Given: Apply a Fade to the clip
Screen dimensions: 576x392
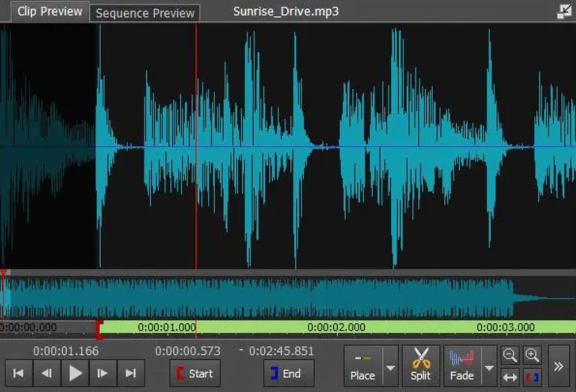Looking at the screenshot, I should pyautogui.click(x=462, y=366).
